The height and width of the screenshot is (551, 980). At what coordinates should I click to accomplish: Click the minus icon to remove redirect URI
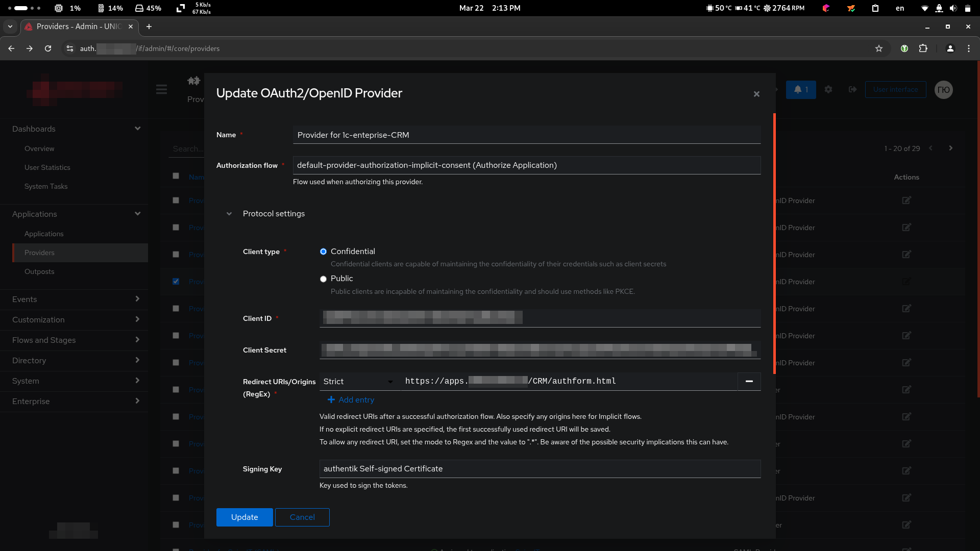pos(749,381)
